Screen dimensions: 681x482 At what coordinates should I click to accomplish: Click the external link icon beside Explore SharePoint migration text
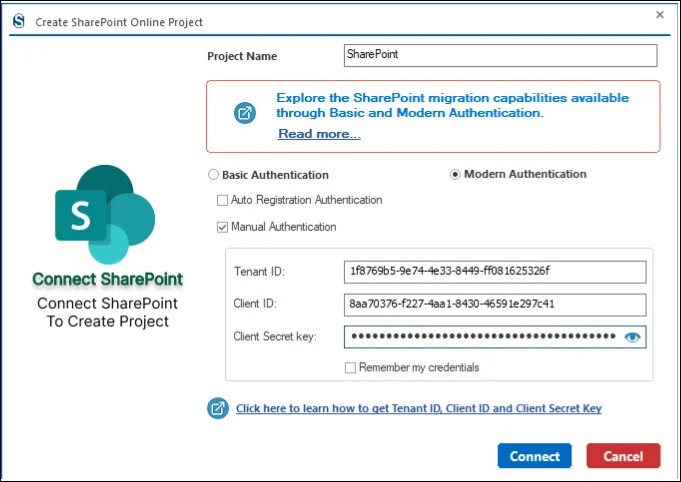(245, 113)
